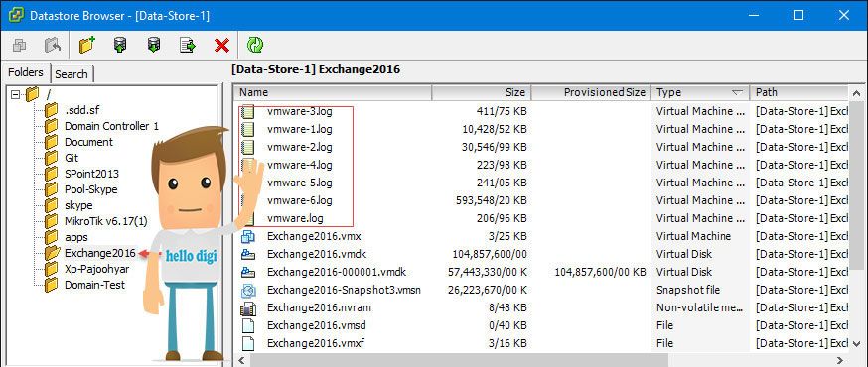Click the Datastore Browser title bar icon
This screenshot has width=868, height=367.
pyautogui.click(x=16, y=15)
